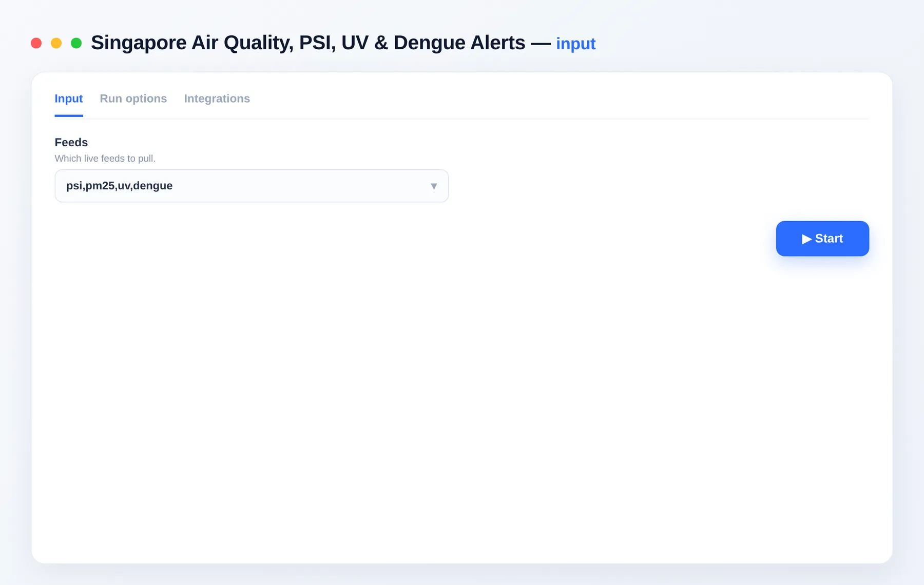Click the Feeds dropdown arrow

(x=434, y=186)
